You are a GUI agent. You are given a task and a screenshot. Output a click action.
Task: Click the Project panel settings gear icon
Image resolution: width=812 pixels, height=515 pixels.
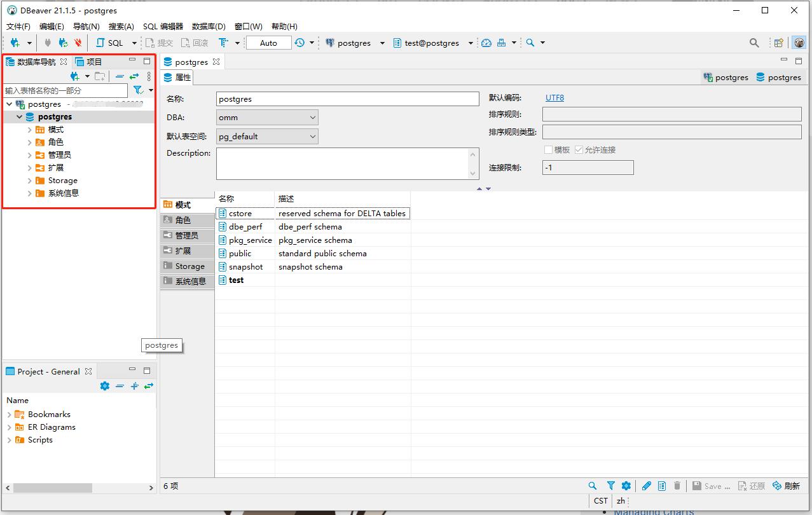point(105,386)
